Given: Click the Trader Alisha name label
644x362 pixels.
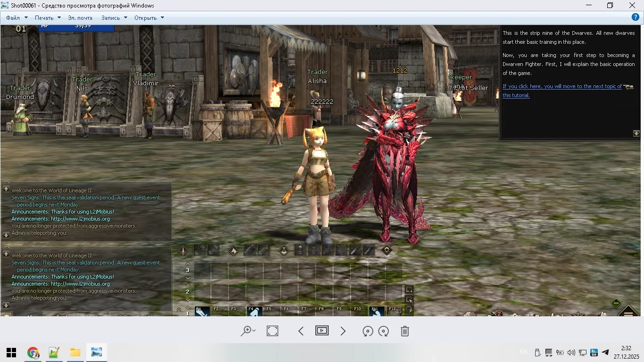Looking at the screenshot, I should 317,76.
